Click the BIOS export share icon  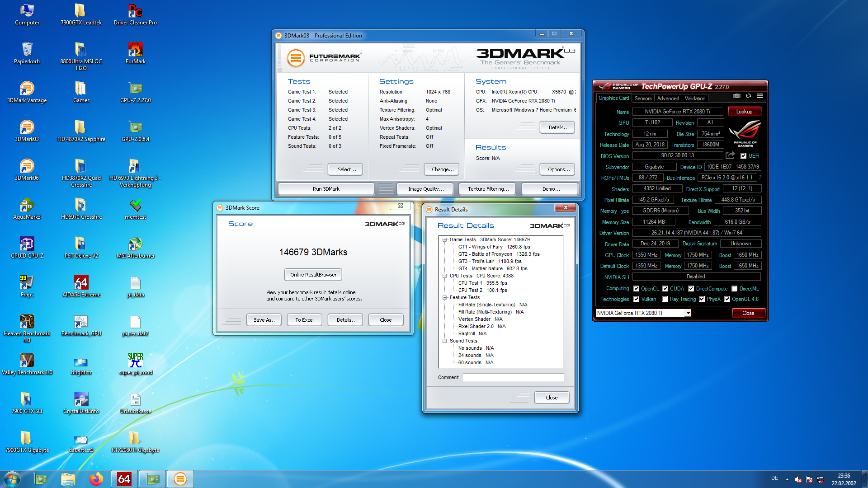[730, 155]
